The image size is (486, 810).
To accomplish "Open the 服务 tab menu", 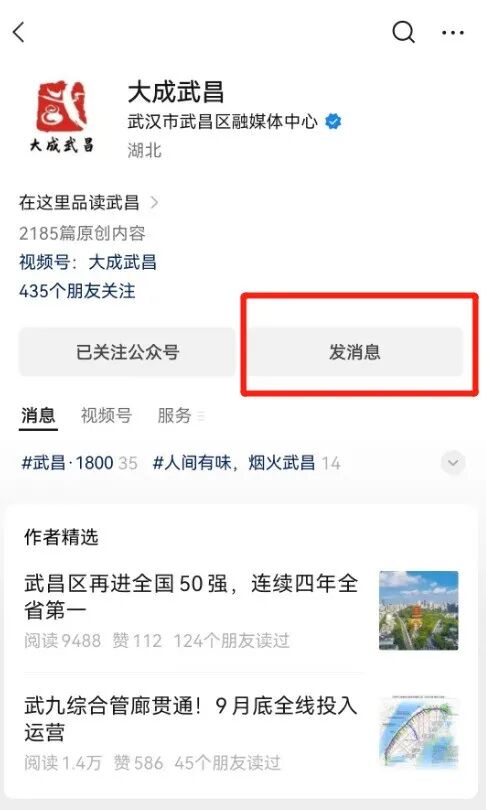I will tap(174, 415).
